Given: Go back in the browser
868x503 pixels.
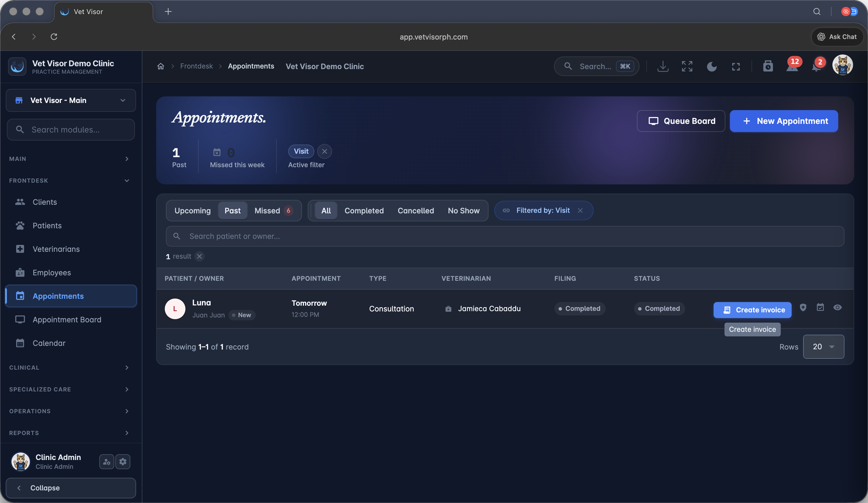Looking at the screenshot, I should [14, 37].
